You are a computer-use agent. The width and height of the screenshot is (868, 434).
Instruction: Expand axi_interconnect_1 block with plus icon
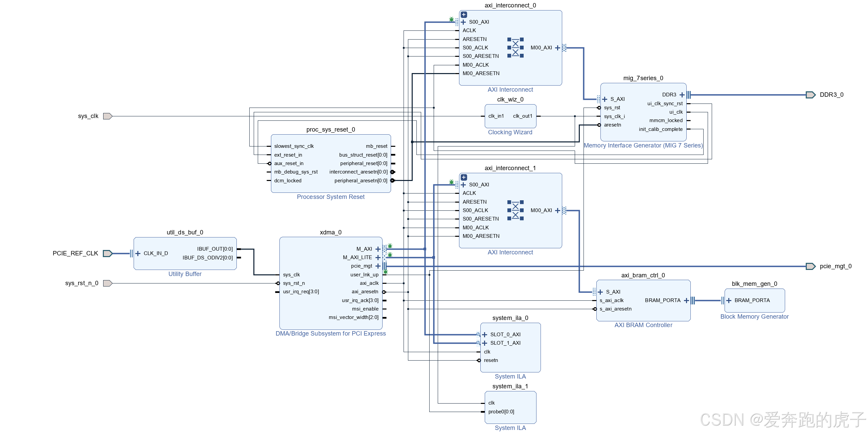point(464,178)
